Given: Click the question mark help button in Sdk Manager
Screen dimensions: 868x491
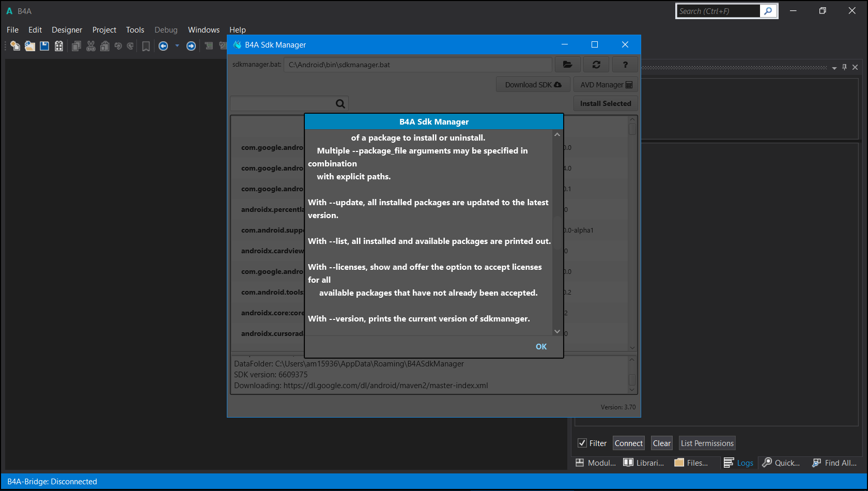Looking at the screenshot, I should [625, 65].
